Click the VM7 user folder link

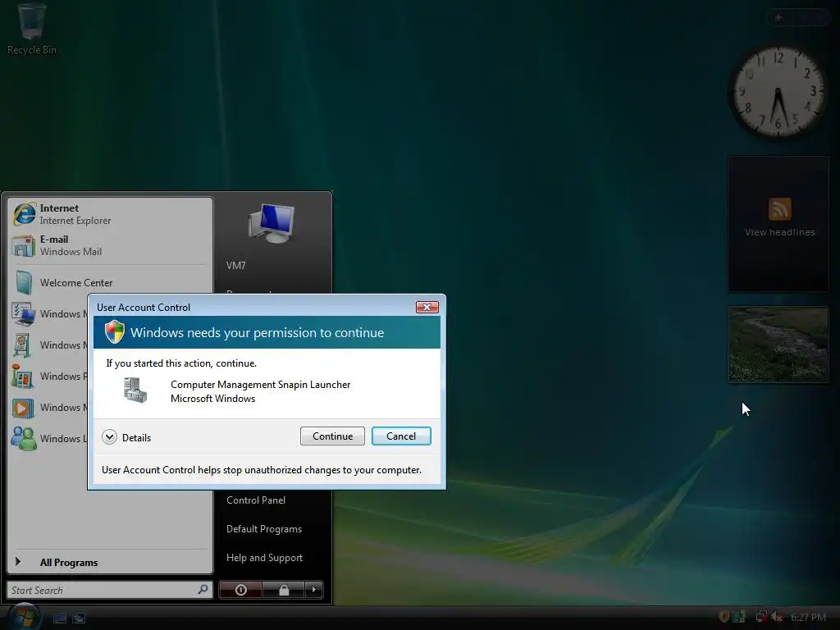(235, 265)
